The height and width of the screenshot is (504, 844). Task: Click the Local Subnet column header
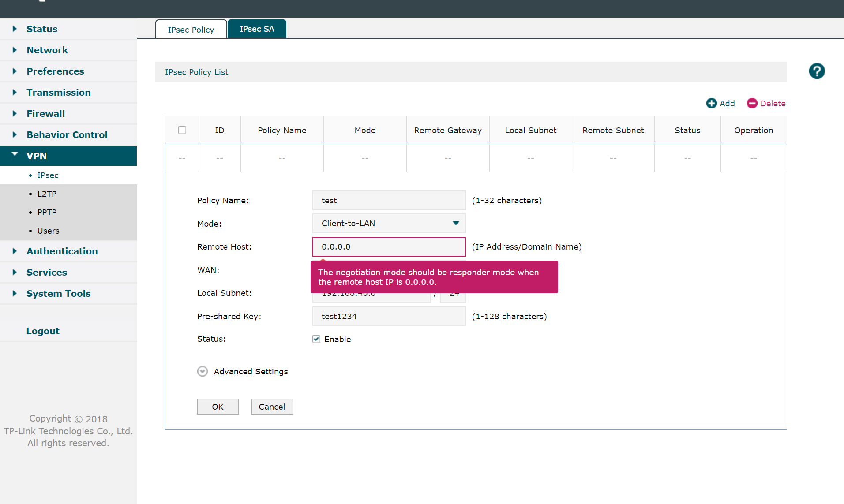[x=531, y=130]
